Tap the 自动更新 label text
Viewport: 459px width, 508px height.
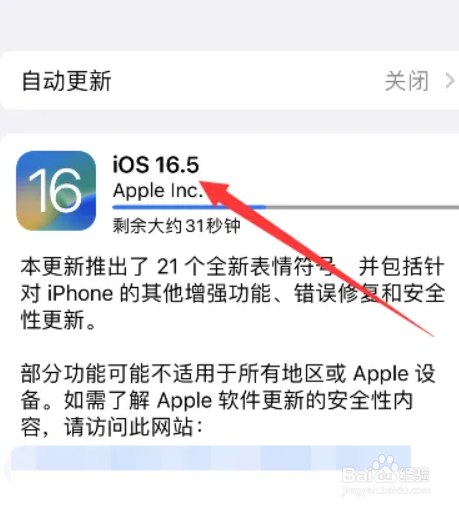click(x=66, y=81)
